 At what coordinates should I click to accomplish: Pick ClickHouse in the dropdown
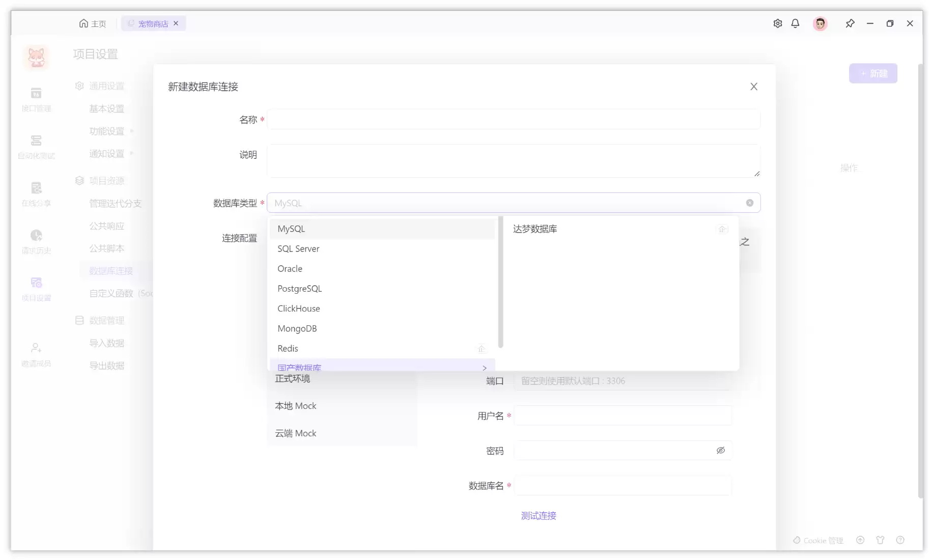(x=382, y=309)
